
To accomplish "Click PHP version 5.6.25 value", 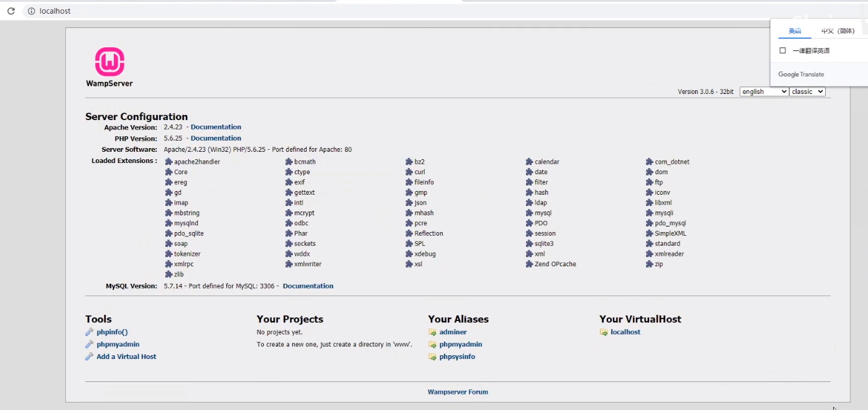I will pos(173,138).
